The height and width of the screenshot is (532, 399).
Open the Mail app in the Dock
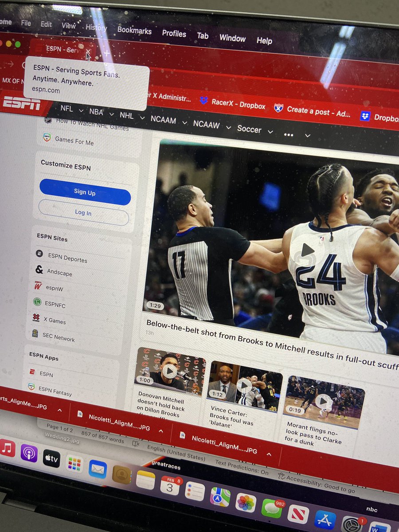(98, 469)
